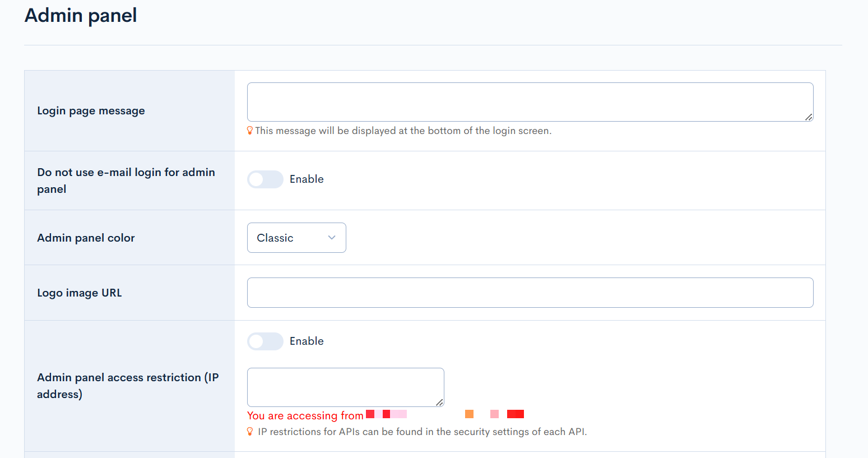Click the "Login page message" row label

(91, 111)
